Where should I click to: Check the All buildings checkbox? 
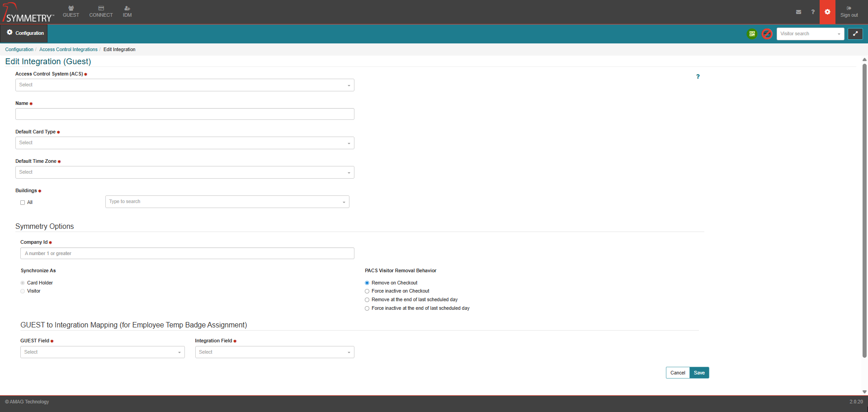[23, 203]
